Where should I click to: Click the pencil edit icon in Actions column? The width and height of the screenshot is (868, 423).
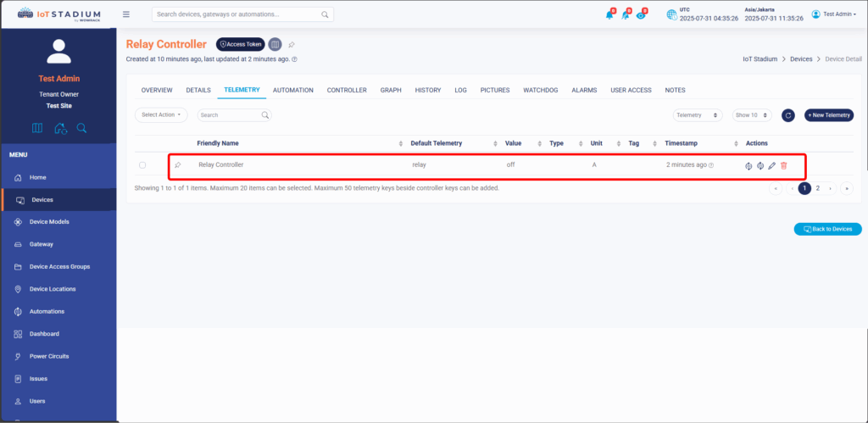tap(771, 165)
